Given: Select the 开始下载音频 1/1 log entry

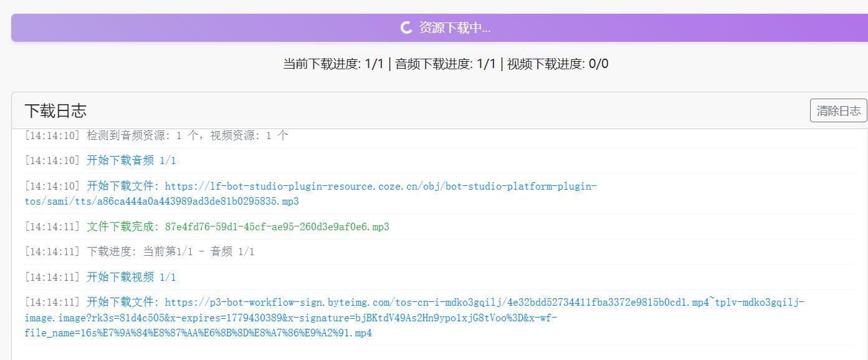Looking at the screenshot, I should (x=131, y=160).
